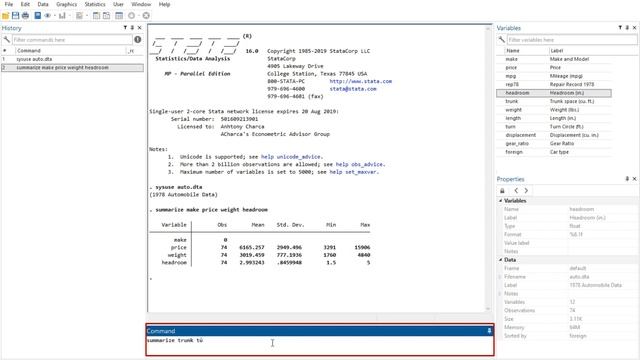The width and height of the screenshot is (640, 360).
Task: Pin the History panel
Action: [132, 28]
